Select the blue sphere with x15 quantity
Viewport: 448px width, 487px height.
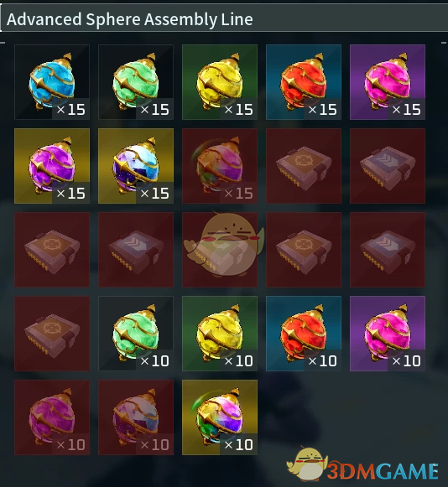[x=52, y=82]
